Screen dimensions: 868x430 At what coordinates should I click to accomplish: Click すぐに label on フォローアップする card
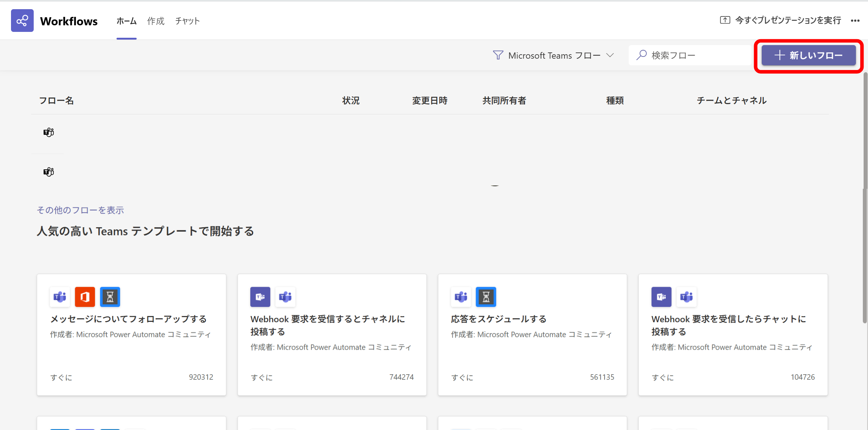[61, 377]
